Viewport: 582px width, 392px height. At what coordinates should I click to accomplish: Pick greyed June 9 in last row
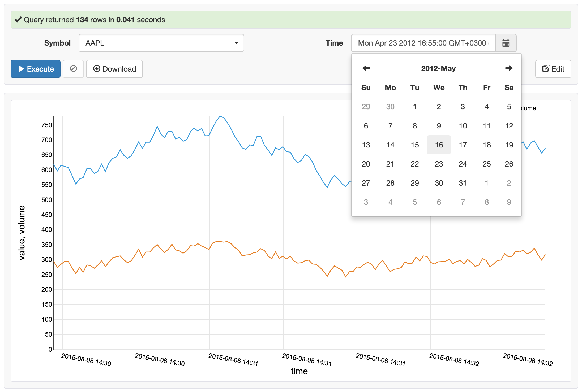click(x=509, y=202)
